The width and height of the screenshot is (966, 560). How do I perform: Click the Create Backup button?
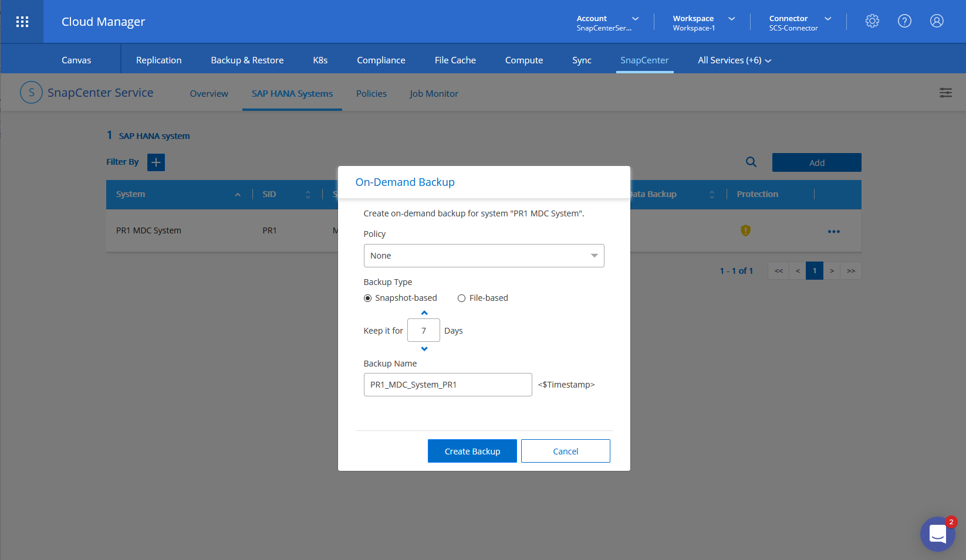tap(472, 451)
